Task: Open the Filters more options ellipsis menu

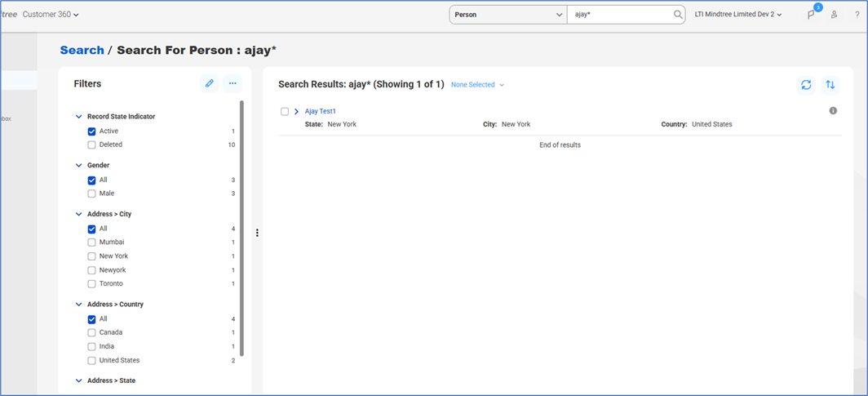Action: pyautogui.click(x=232, y=83)
